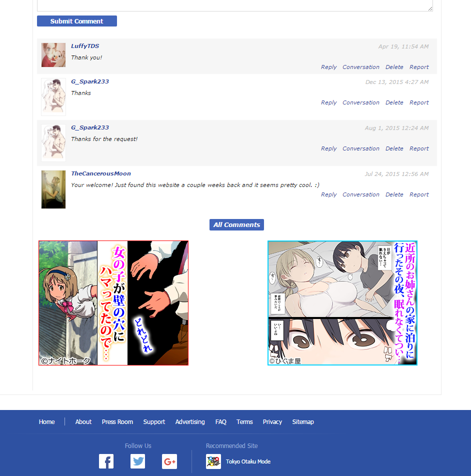View Conversation for TheCancerousMoon's comment

coord(361,194)
